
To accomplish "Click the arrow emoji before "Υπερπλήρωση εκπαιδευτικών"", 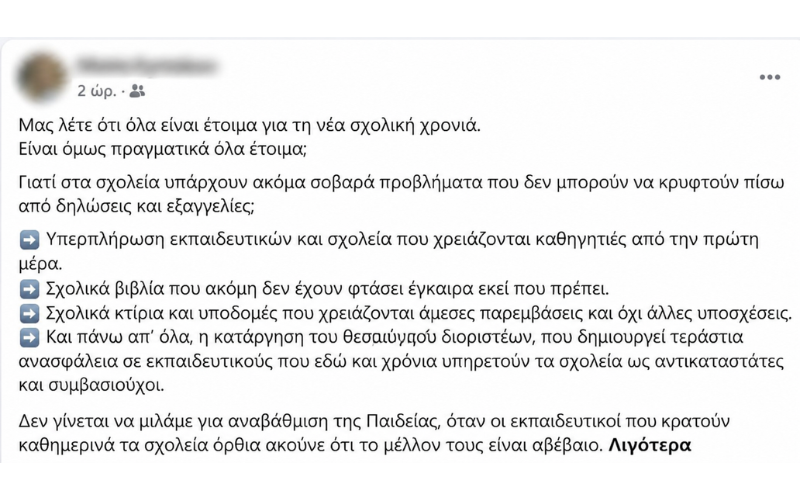I will (29, 239).
